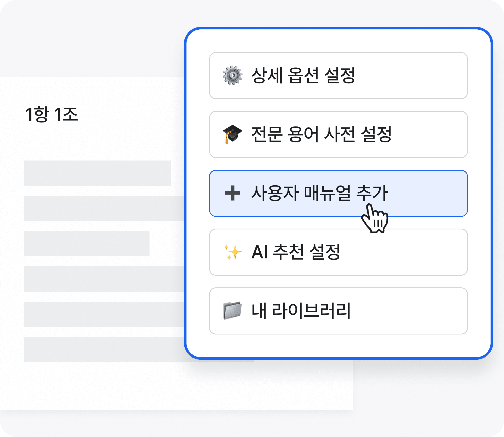
Task: Click the folder icon for my library
Action: tap(232, 311)
